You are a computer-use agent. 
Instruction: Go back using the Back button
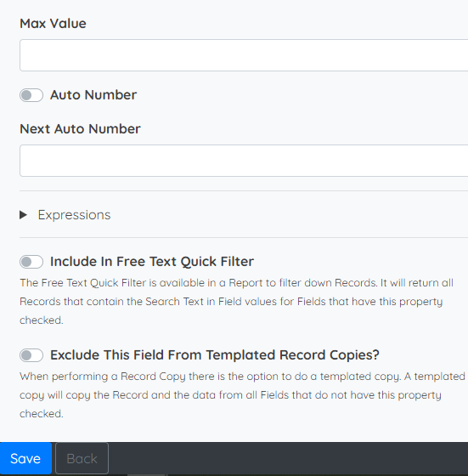[x=82, y=458]
